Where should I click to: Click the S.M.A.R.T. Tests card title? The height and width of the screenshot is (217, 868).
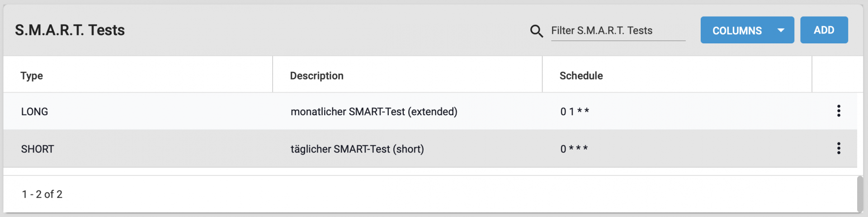pos(70,30)
